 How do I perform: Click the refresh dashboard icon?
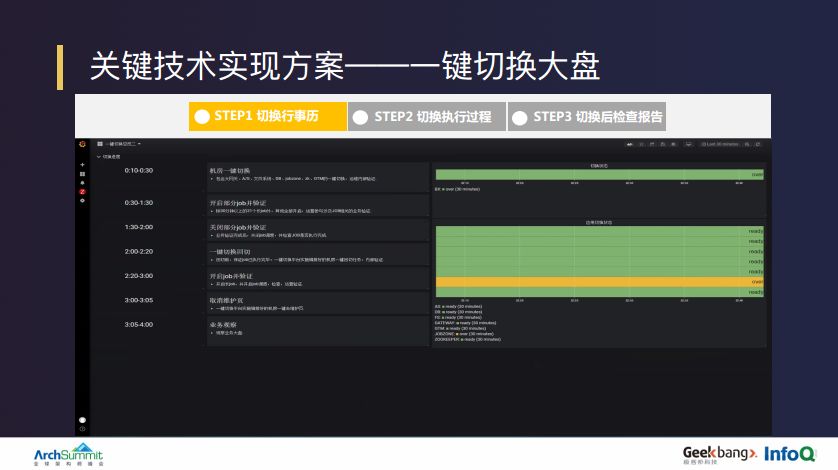pyautogui.click(x=758, y=144)
